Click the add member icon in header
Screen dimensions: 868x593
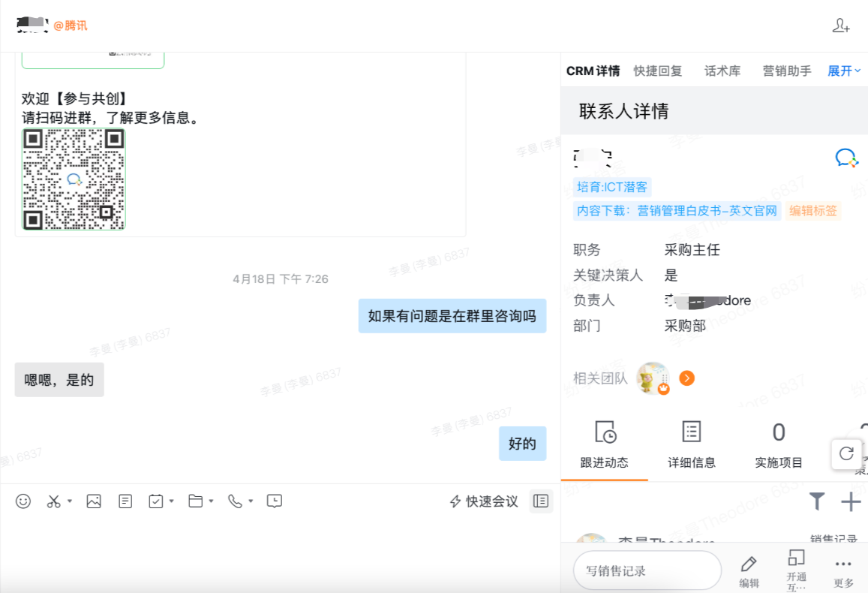pos(841,26)
